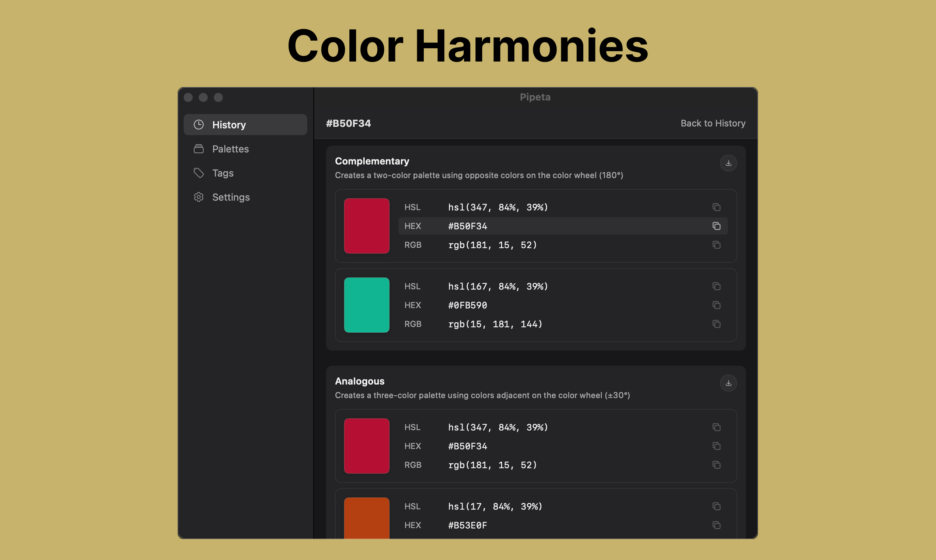
Task: Select the teal green color swatch
Action: click(x=366, y=305)
